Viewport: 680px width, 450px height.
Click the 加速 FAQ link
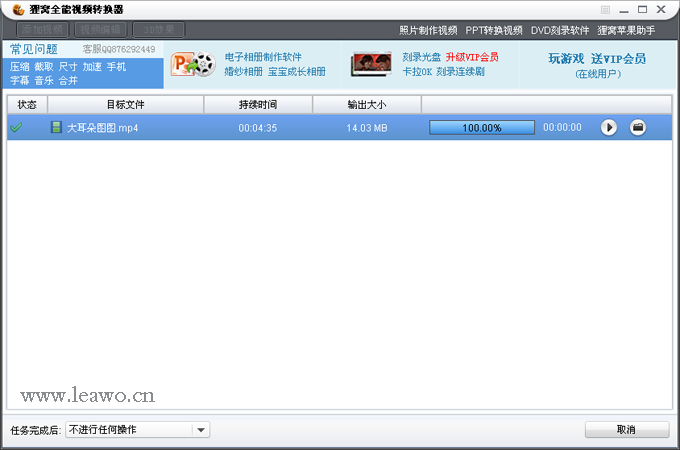coord(92,67)
